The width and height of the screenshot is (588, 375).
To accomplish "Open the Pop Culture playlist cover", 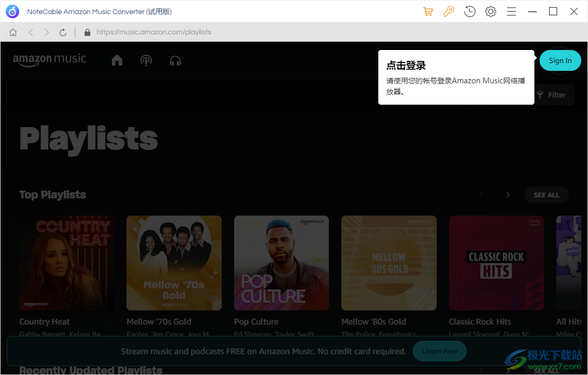I will coord(281,263).
